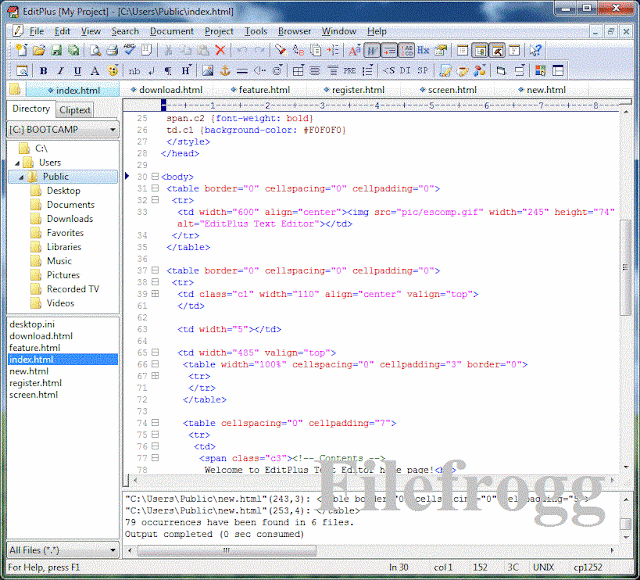This screenshot has height=580, width=640.
Task: Switch to the Cliptext sidebar tab
Action: [75, 110]
